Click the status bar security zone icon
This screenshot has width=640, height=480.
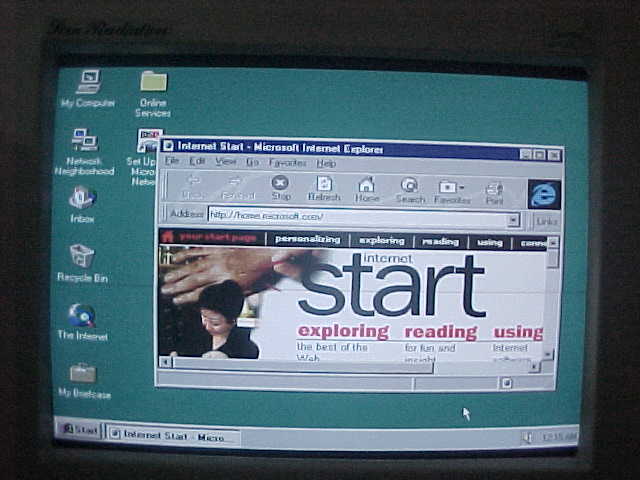506,383
